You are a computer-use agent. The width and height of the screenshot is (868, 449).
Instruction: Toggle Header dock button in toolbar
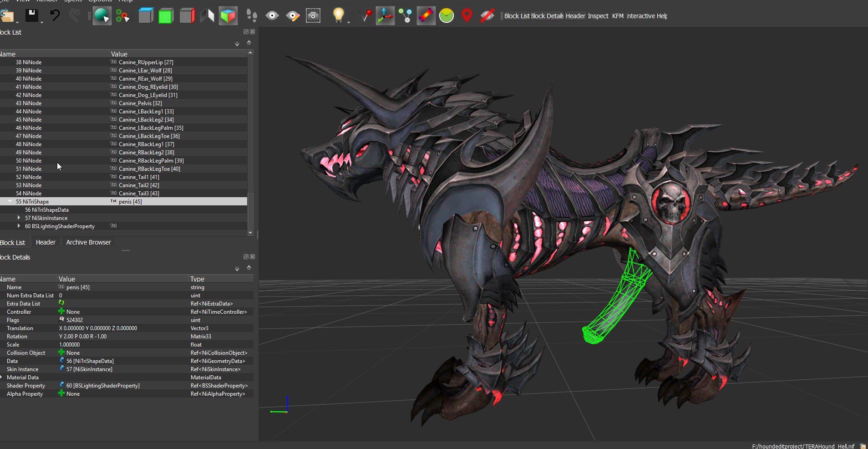(x=575, y=16)
